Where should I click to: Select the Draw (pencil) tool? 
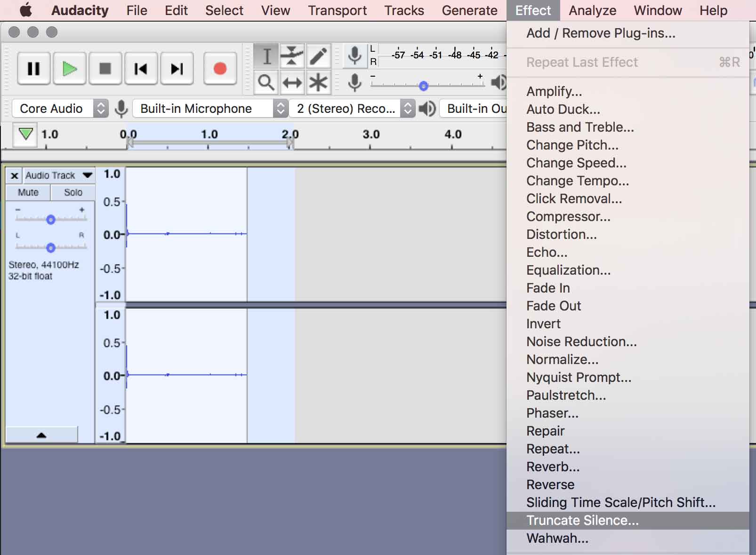319,56
